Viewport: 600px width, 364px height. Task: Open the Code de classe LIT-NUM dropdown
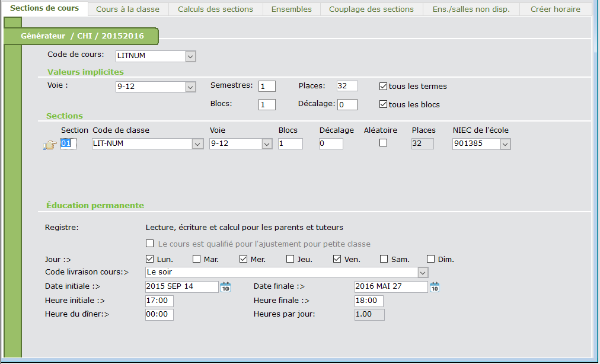[x=197, y=144]
